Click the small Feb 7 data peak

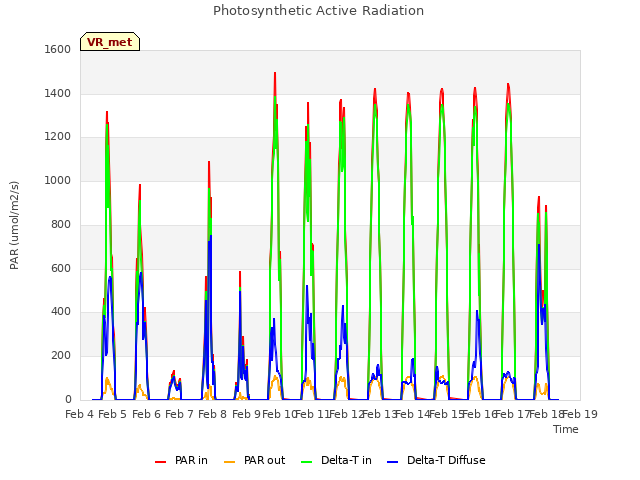174,372
